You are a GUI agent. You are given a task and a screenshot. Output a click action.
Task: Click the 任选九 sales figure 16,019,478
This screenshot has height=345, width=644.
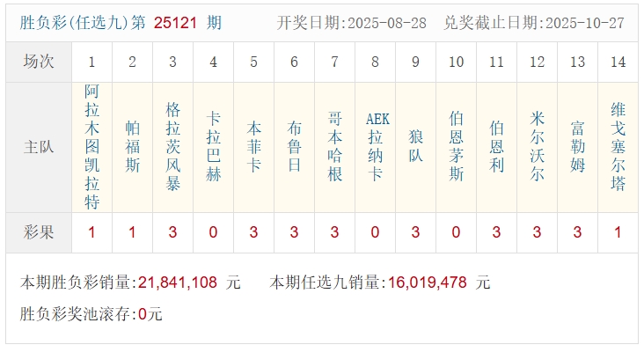tap(428, 283)
